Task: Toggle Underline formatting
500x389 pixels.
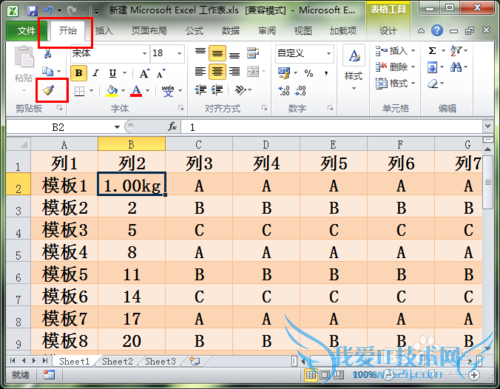Action: [113, 73]
